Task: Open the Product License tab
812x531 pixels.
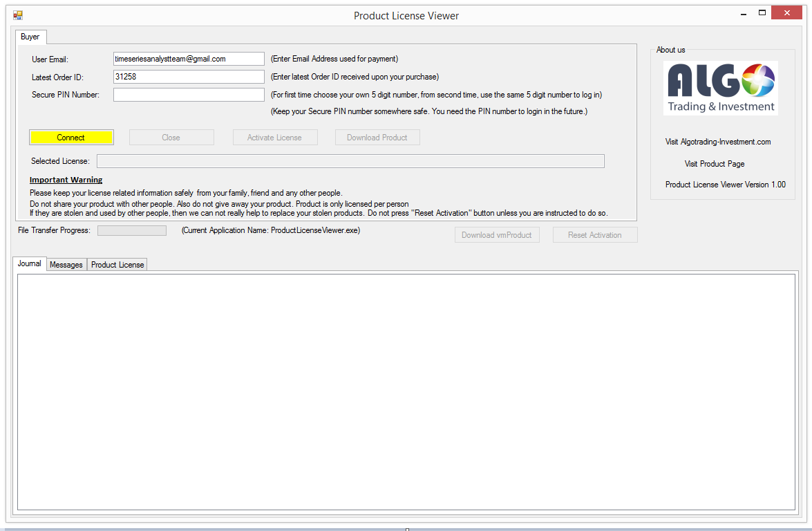Action: click(117, 265)
